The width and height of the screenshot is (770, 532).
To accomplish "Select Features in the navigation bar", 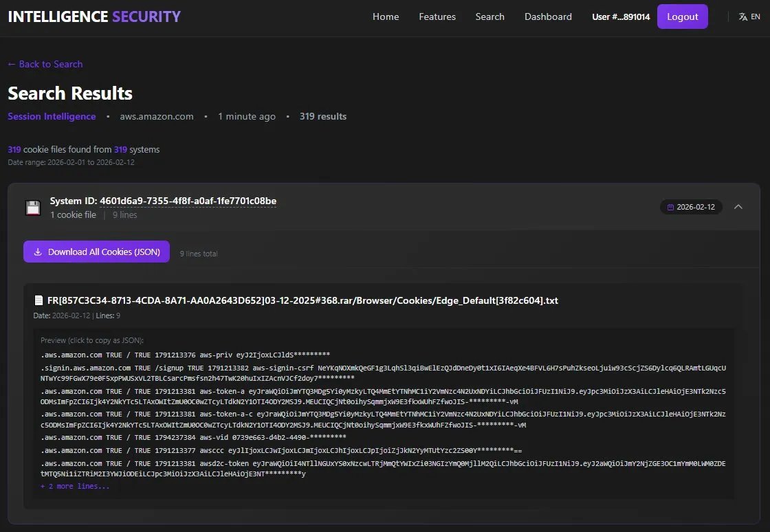I will click(437, 16).
